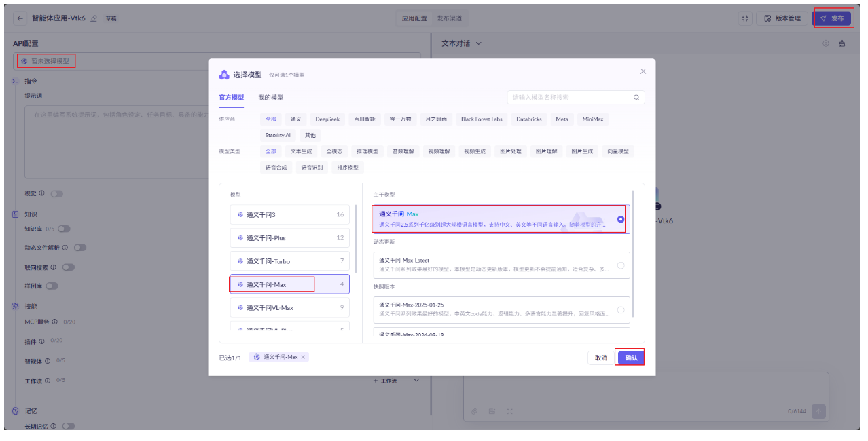Viewport: 868px width, 441px height.
Task: Click the + 工作流 add link
Action: pyautogui.click(x=385, y=381)
